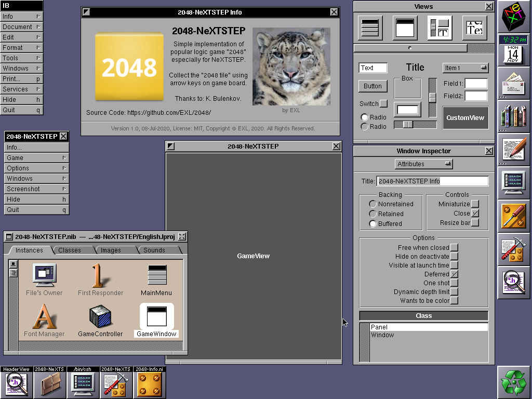Open the Header Viewer icon in right dock
Viewport: 532px width, 399px height.
point(515,283)
